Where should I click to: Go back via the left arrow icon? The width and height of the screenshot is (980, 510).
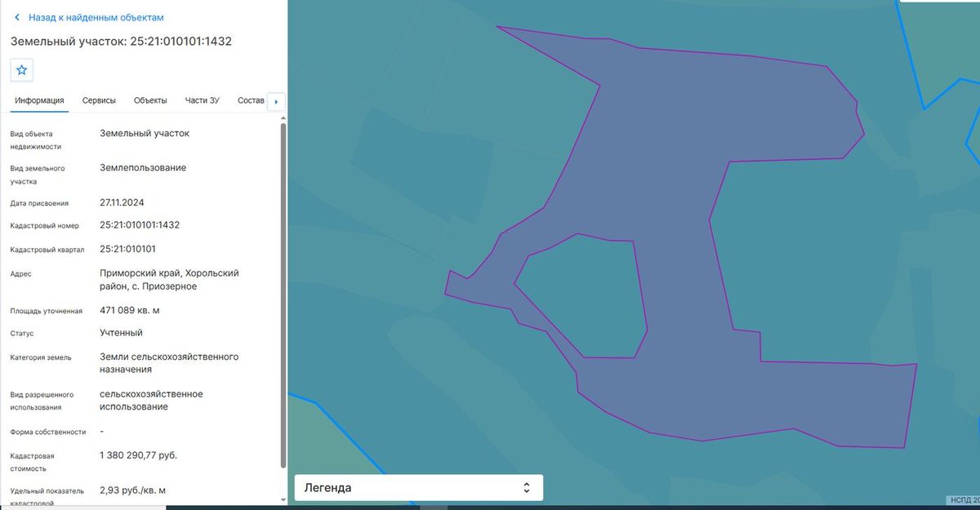[x=16, y=17]
